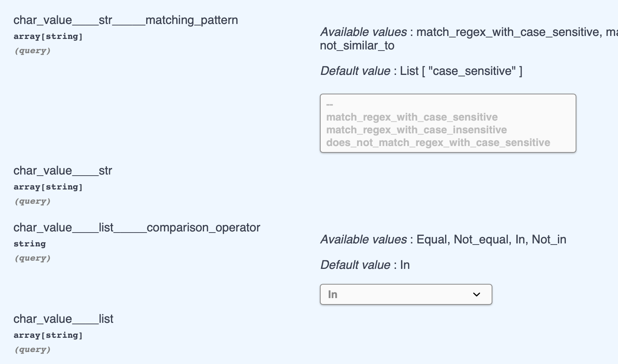Image resolution: width=618 pixels, height=364 pixels.
Task: Select match_regex_with_case_insensitive in the listbox
Action: click(x=416, y=130)
